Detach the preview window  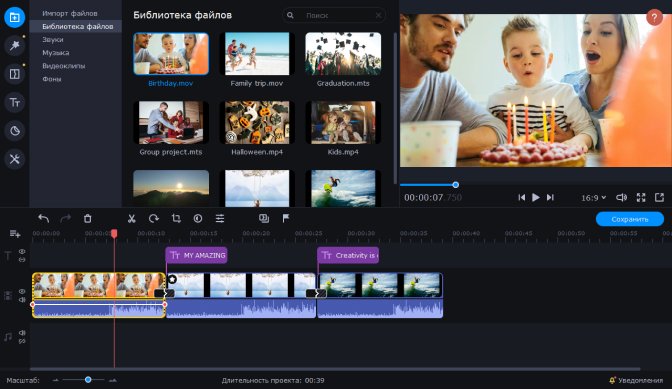point(659,197)
